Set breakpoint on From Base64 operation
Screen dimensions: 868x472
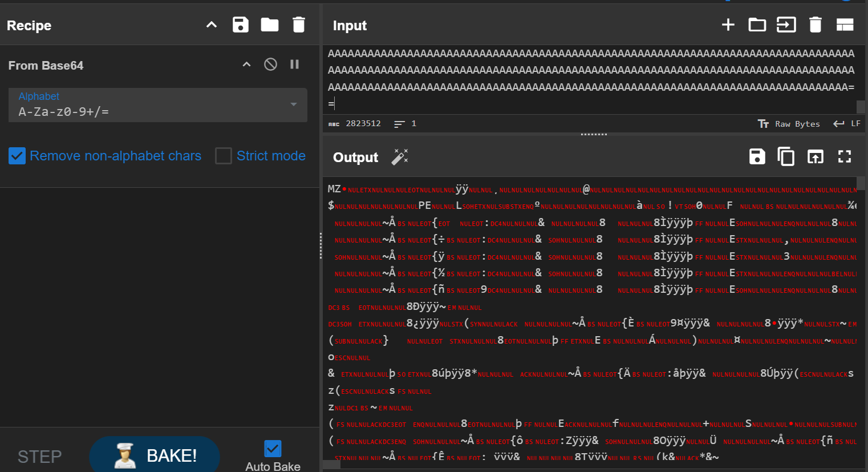(x=294, y=64)
